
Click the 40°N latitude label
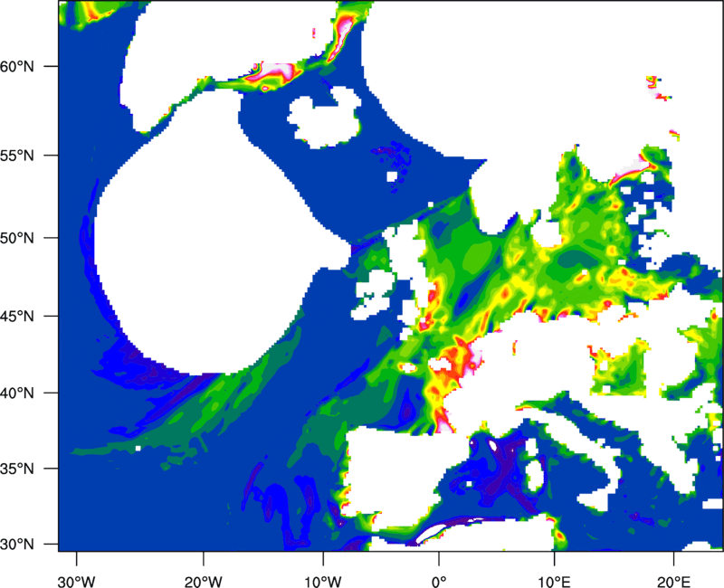[x=17, y=394]
